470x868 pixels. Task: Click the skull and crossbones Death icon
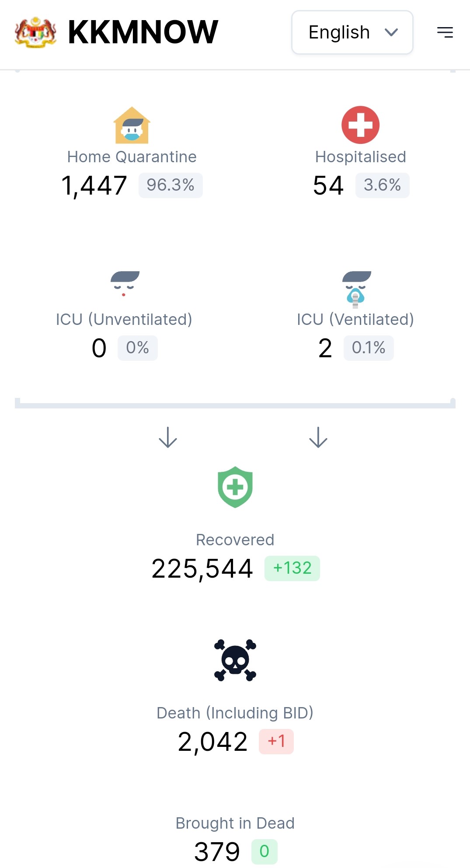tap(235, 660)
